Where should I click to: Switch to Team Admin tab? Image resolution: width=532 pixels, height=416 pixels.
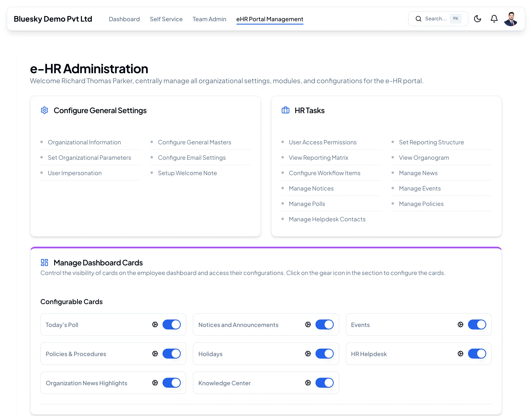[x=209, y=19]
